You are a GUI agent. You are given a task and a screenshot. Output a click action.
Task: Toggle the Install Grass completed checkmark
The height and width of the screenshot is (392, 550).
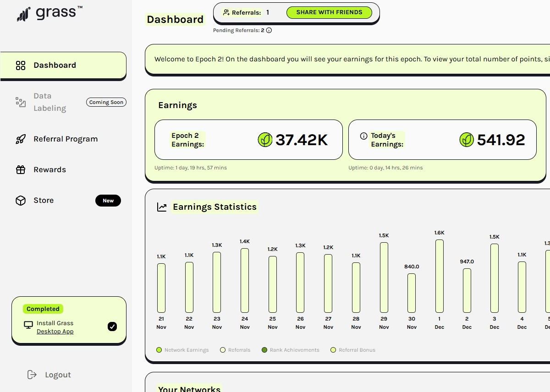coord(112,327)
